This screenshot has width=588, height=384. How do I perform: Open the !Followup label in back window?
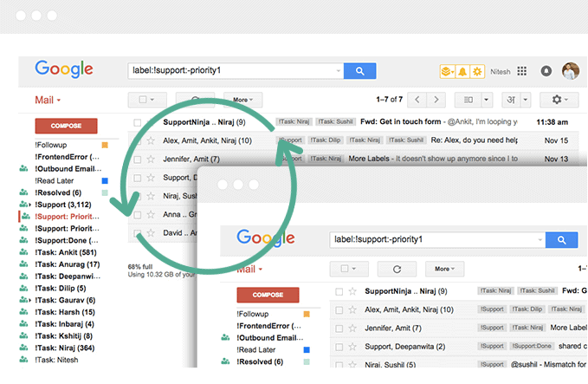[50, 145]
